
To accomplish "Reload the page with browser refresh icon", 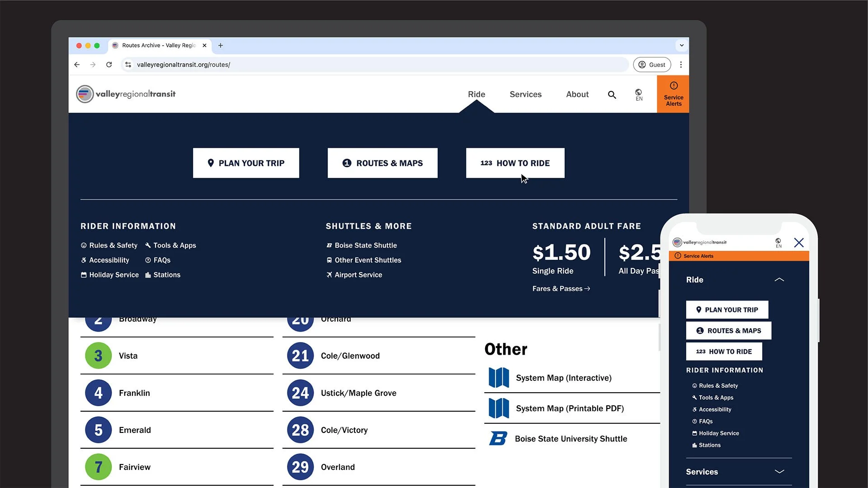I will (x=109, y=65).
